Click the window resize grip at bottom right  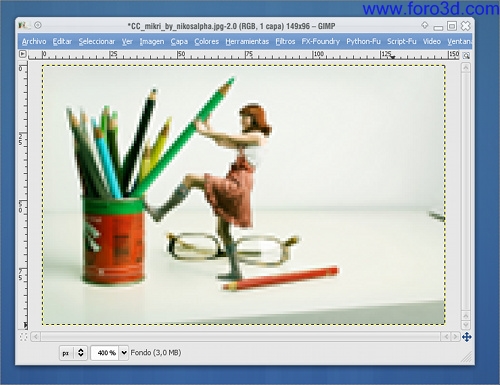[467, 357]
